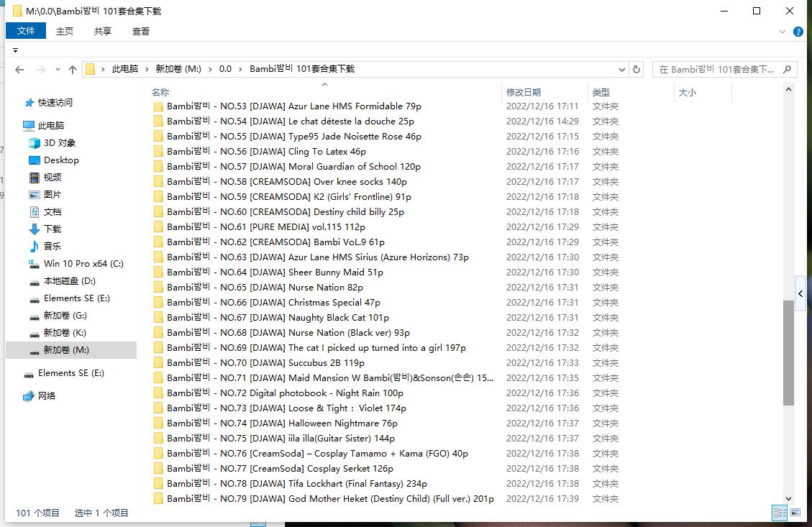Click folder icon of NO.72 Digital photobook
Viewport: 812px width, 527px height.
[x=158, y=393]
